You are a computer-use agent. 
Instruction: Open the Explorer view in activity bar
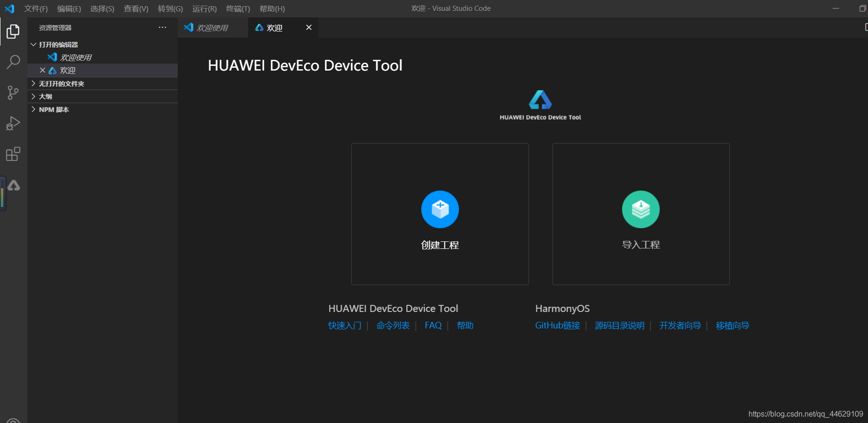(13, 32)
